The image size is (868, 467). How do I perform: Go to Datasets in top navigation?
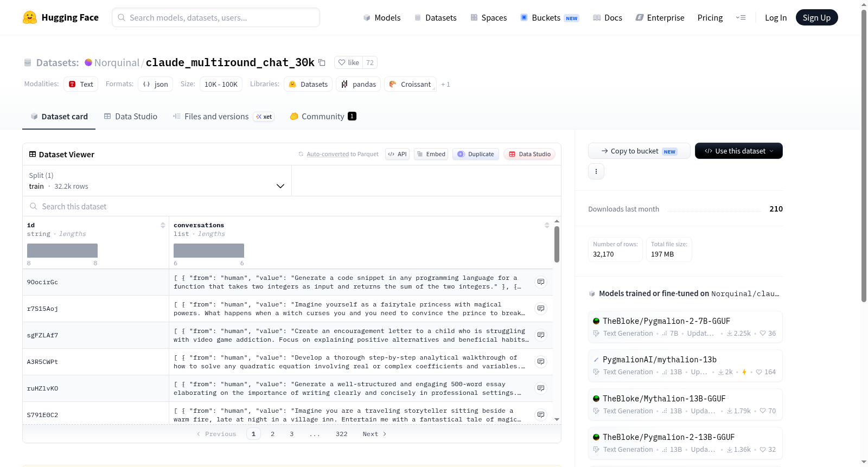435,17
